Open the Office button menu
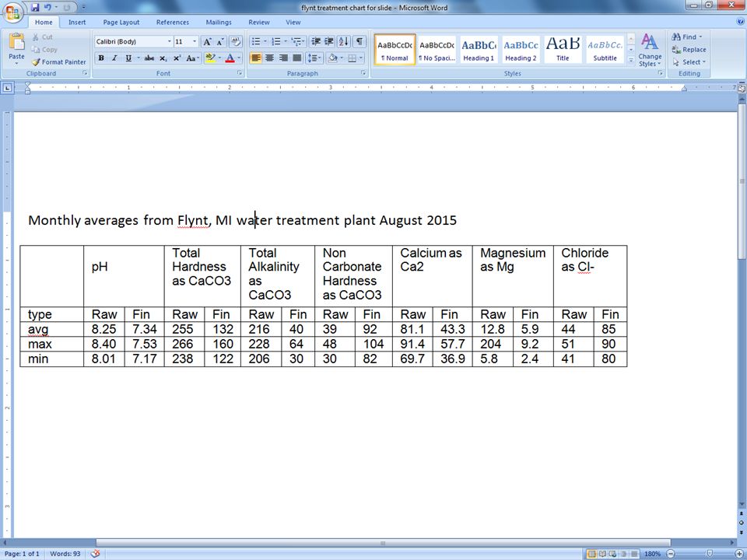Viewport: 747px width, 560px height. tap(12, 12)
